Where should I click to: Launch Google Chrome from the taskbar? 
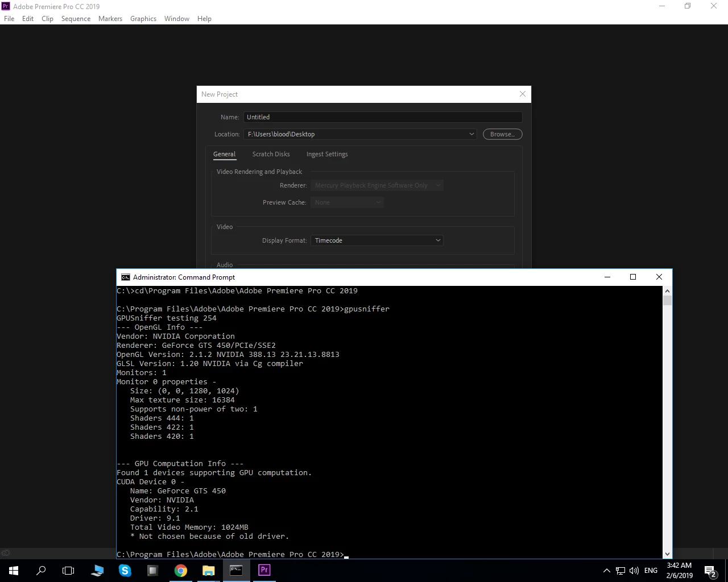click(x=181, y=570)
